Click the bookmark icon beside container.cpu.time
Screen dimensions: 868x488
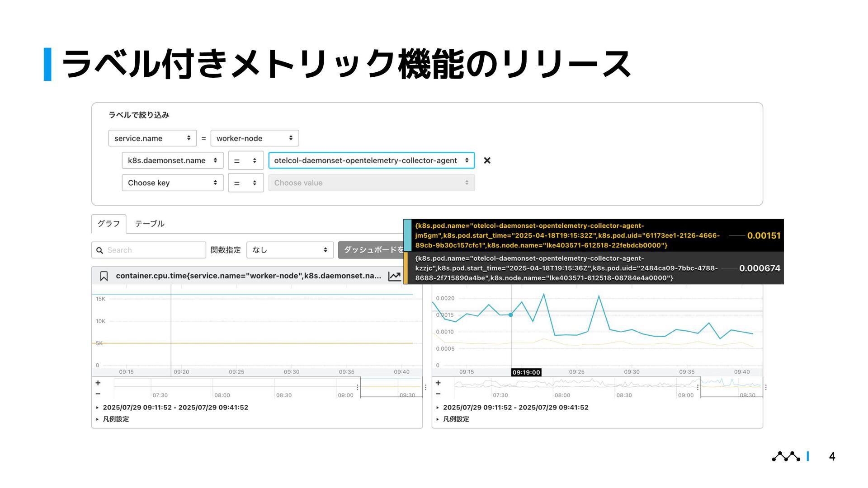104,276
